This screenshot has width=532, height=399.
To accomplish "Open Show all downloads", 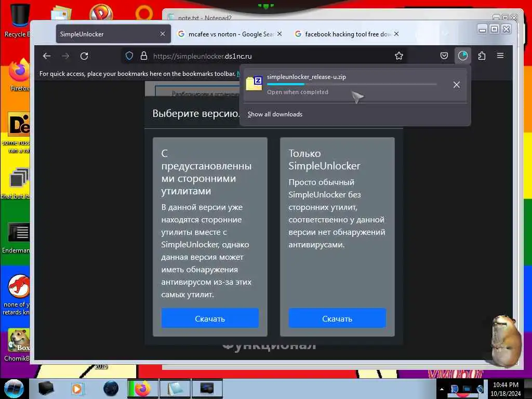I will click(275, 114).
